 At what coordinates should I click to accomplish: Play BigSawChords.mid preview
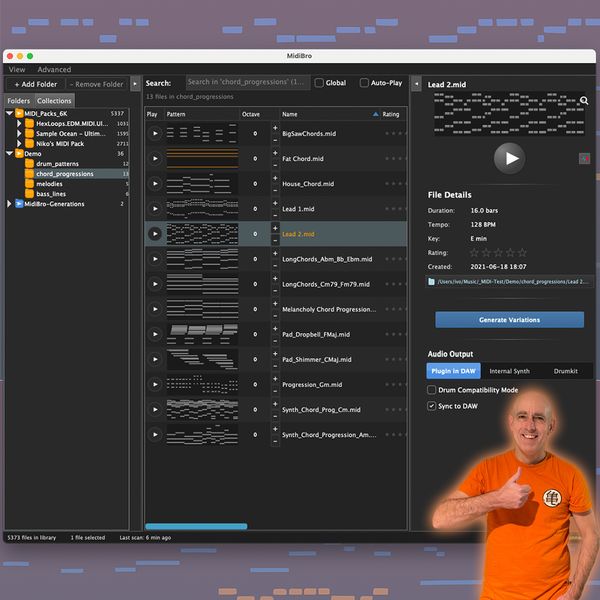[x=155, y=134]
